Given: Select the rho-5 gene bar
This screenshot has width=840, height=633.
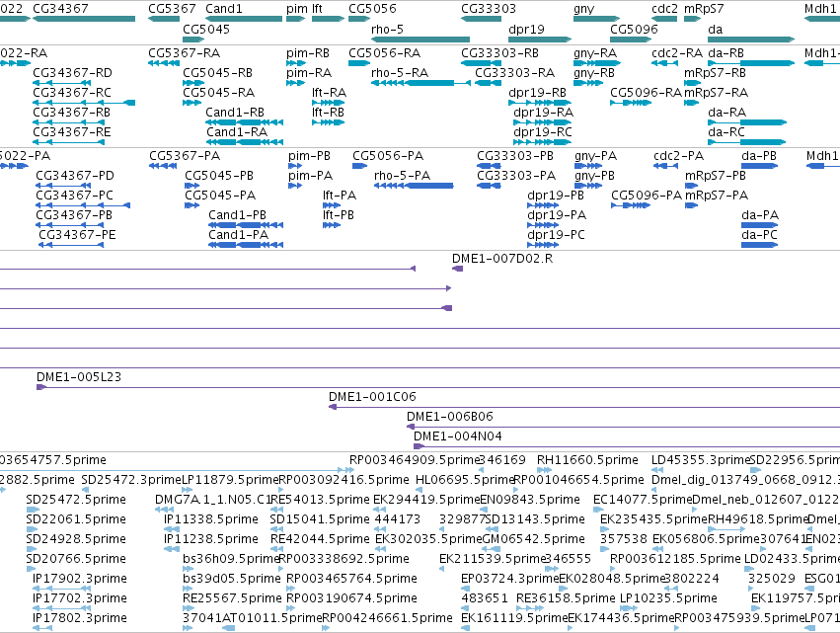Looking at the screenshot, I should click(x=420, y=40).
